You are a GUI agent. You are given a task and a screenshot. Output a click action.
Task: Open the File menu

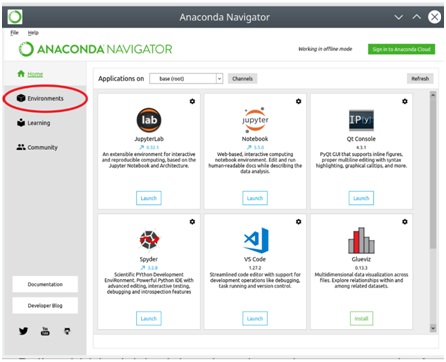pos(14,33)
